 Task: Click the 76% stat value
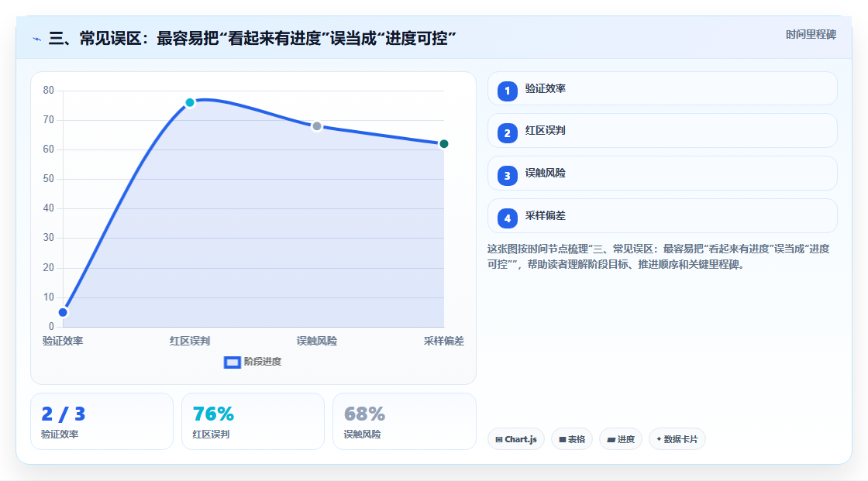pyautogui.click(x=213, y=414)
